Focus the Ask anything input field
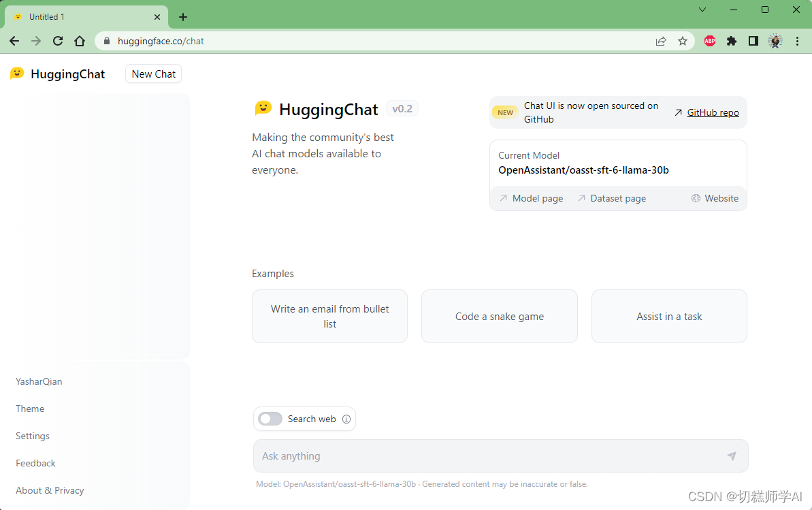 pos(501,456)
